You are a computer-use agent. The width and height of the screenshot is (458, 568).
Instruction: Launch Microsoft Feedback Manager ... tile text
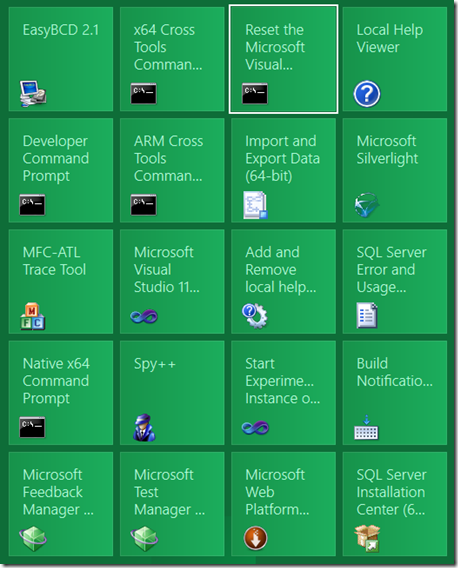coord(58,492)
